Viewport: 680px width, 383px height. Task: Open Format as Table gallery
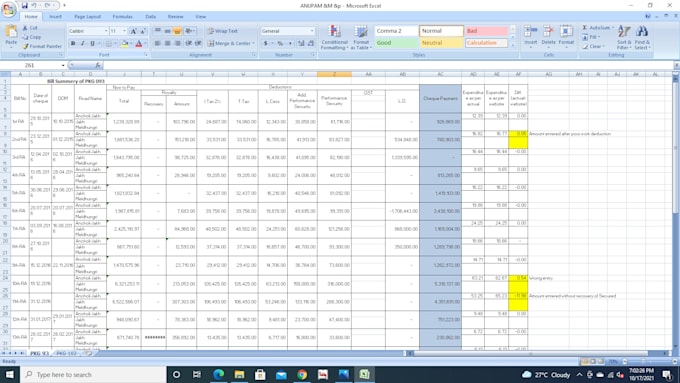pos(361,37)
